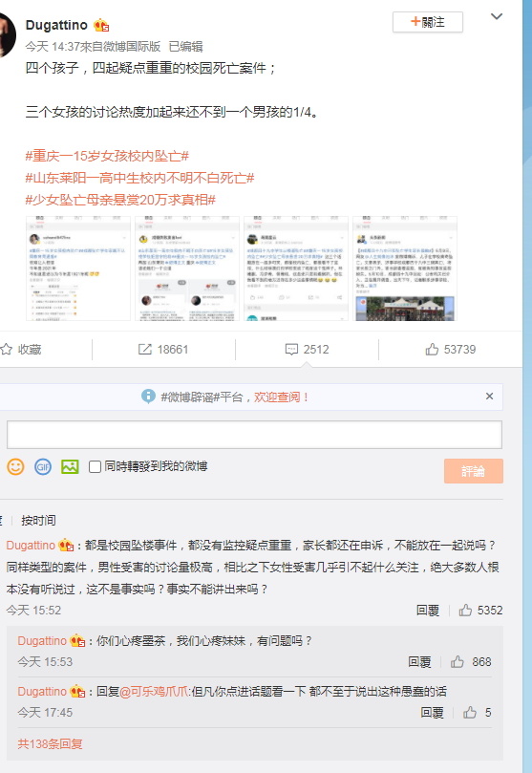Open the 2512 comments section
Image resolution: width=532 pixels, height=773 pixels.
[307, 350]
